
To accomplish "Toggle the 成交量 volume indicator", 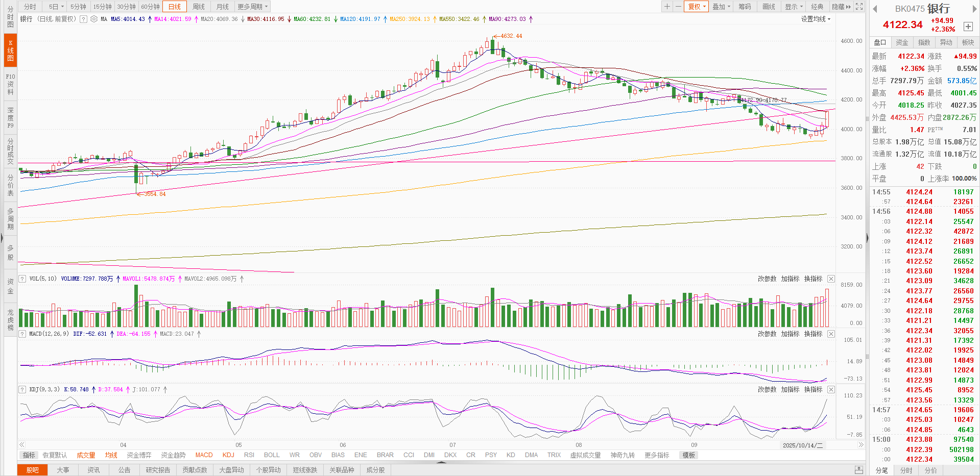I will [x=86, y=455].
